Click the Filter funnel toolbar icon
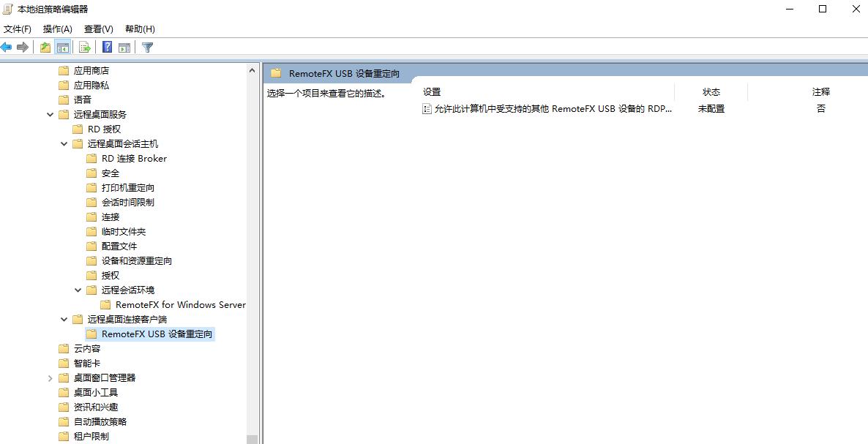 coord(147,48)
